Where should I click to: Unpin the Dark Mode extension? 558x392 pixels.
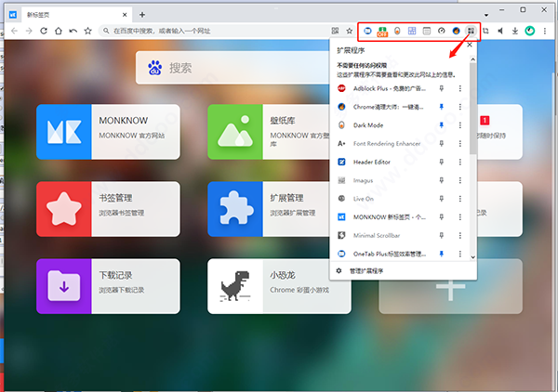point(441,125)
